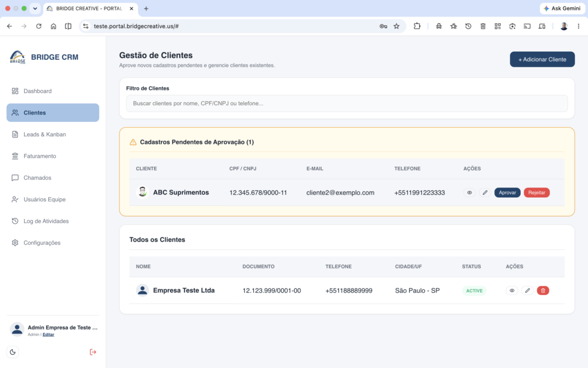This screenshot has width=588, height=368.
Task: Open Log de Atividades
Action: (52, 221)
